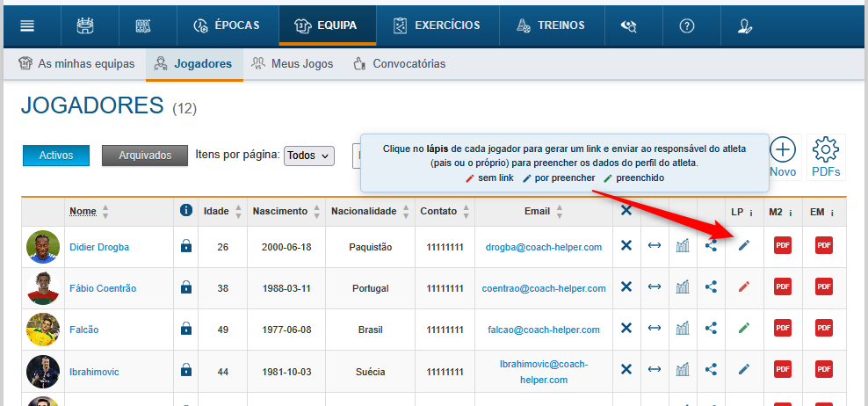Email coentrao@coach-helper.com

544,288
